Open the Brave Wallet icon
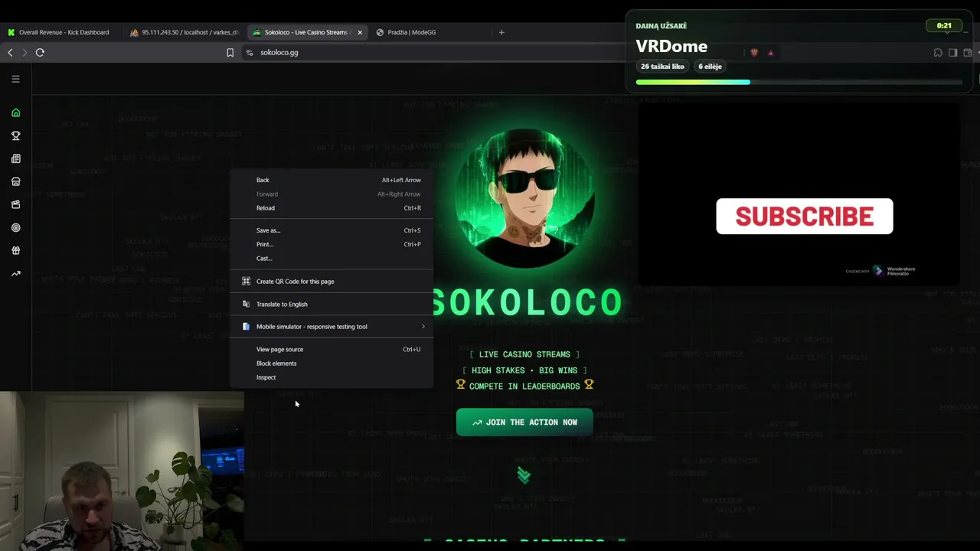Viewport: 980px width, 551px height. click(x=968, y=53)
